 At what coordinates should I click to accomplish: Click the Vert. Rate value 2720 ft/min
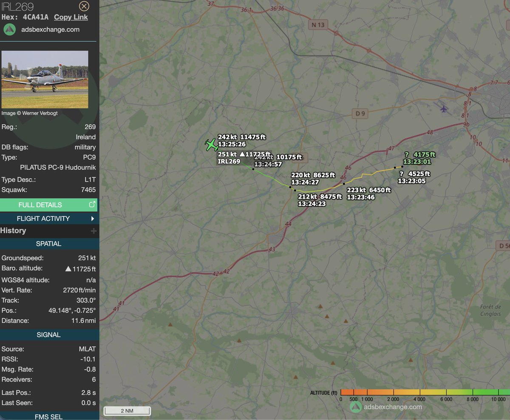(79, 290)
